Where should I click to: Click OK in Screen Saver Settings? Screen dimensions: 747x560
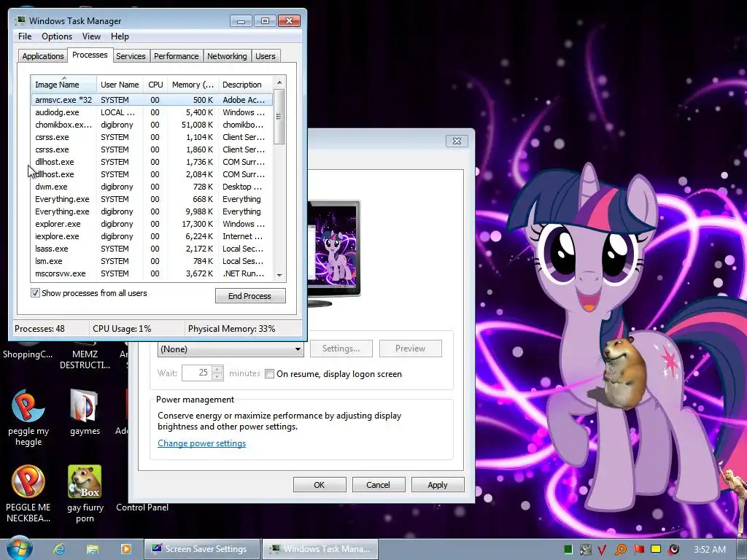(320, 485)
